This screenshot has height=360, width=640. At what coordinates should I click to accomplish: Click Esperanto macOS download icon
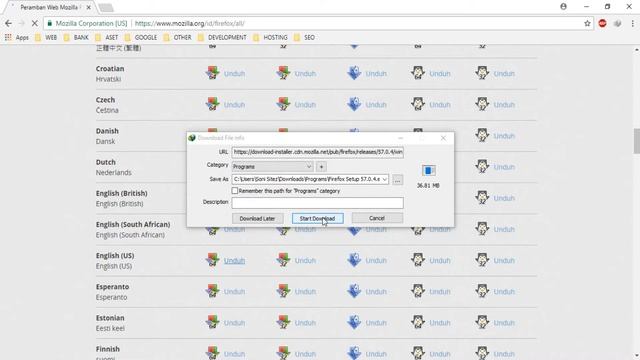point(354,291)
